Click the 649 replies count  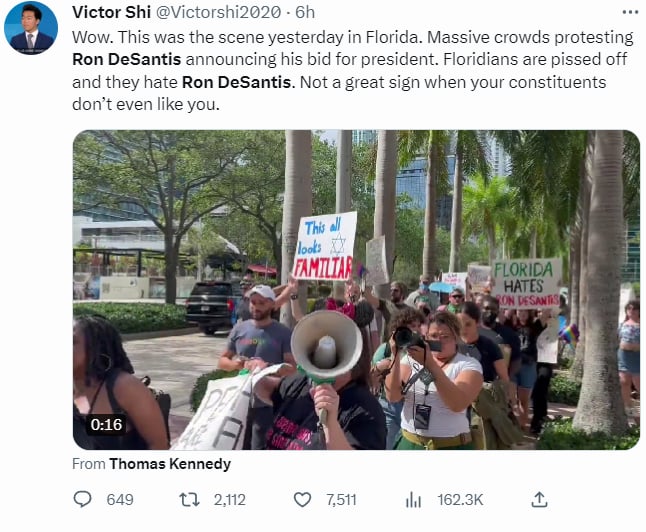tap(120, 499)
